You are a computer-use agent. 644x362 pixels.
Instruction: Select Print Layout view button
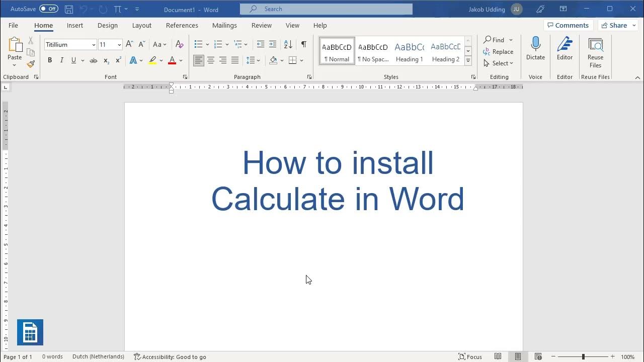pyautogui.click(x=518, y=356)
